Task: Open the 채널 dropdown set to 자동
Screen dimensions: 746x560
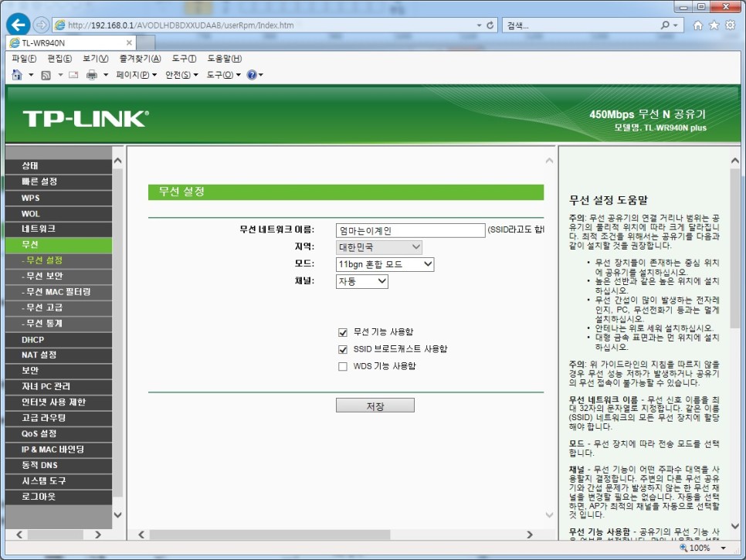Action: [361, 281]
